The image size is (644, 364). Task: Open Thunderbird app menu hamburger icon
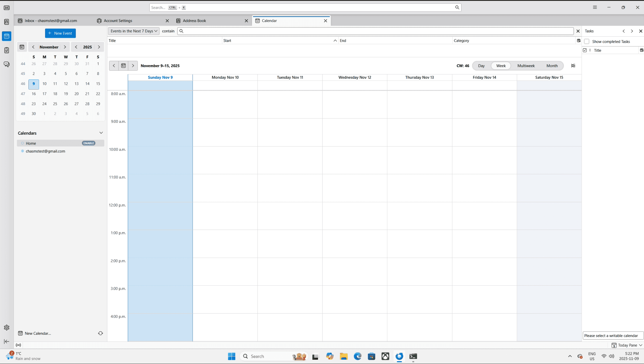pyautogui.click(x=595, y=8)
